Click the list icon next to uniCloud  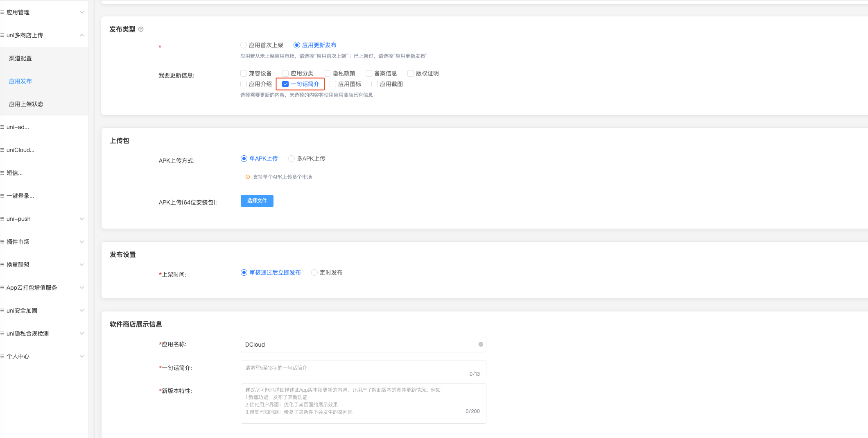click(x=2, y=150)
